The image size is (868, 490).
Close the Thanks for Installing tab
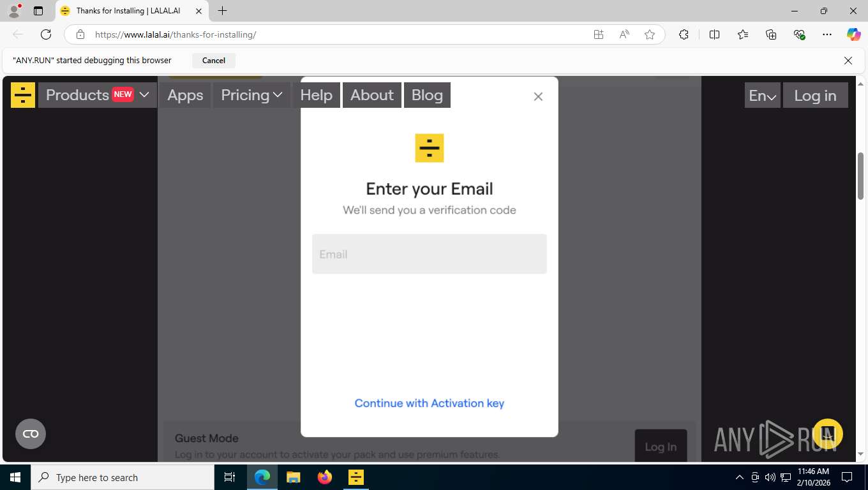coord(198,11)
